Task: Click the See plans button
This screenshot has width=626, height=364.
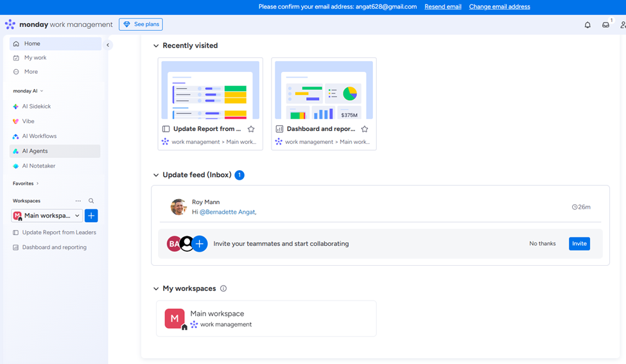Action: click(141, 24)
